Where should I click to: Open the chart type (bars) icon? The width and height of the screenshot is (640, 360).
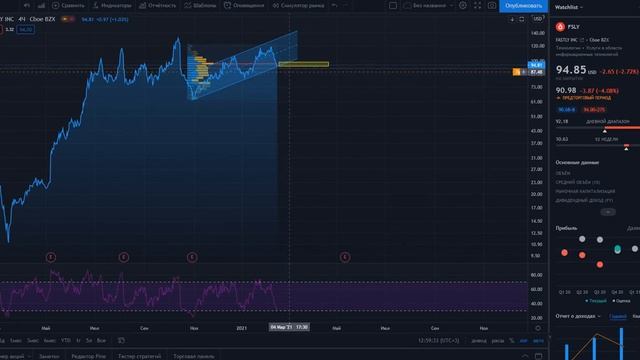pyautogui.click(x=41, y=5)
